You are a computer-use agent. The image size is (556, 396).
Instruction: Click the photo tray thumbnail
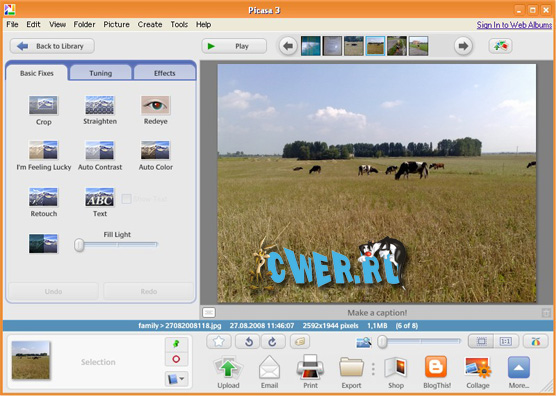pyautogui.click(x=30, y=360)
